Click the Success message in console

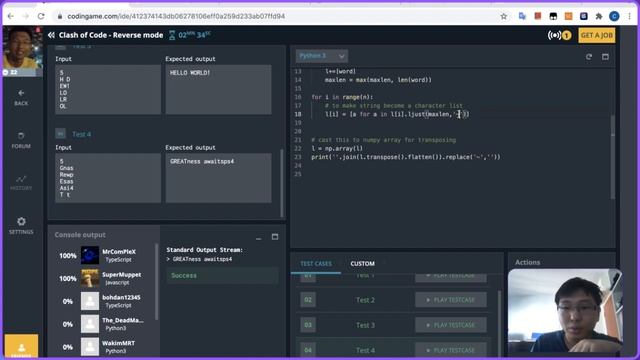pos(222,276)
